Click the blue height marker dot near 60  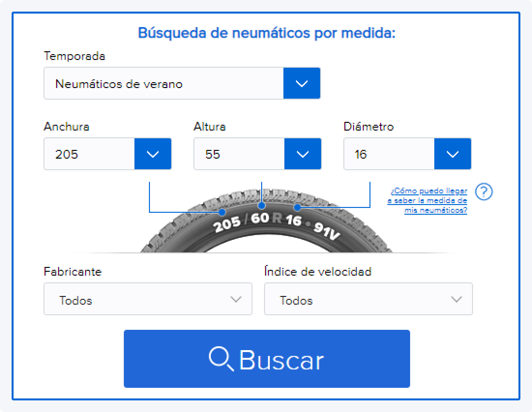[262, 206]
